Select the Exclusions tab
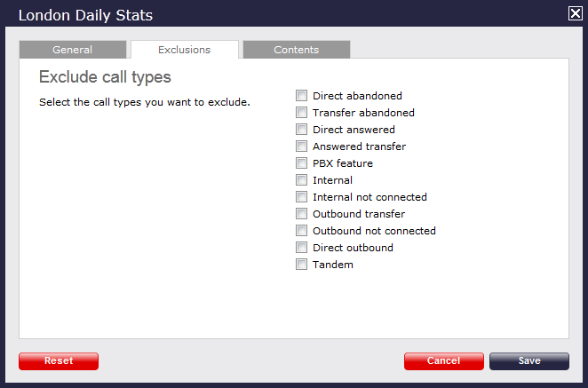588x388 pixels. pos(184,50)
